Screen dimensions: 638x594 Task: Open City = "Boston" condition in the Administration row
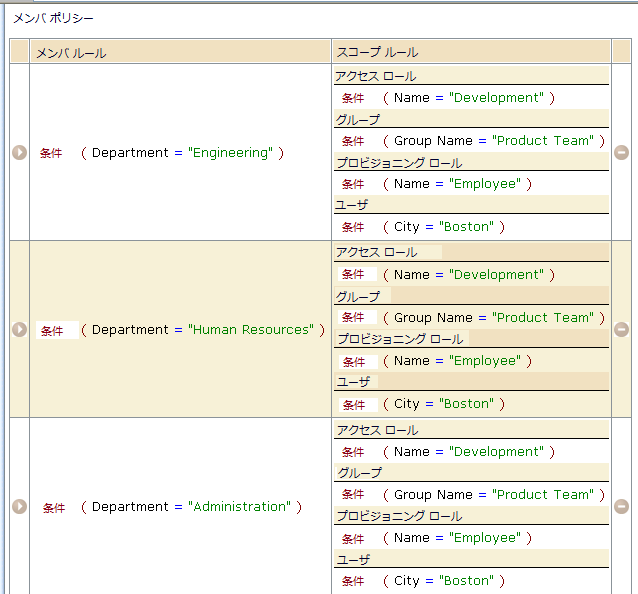(443, 581)
